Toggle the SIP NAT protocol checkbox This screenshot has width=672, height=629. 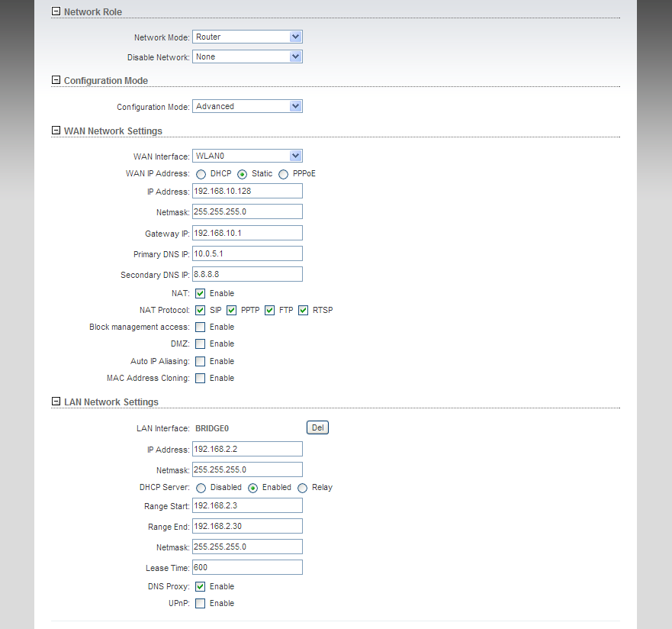[x=200, y=310]
